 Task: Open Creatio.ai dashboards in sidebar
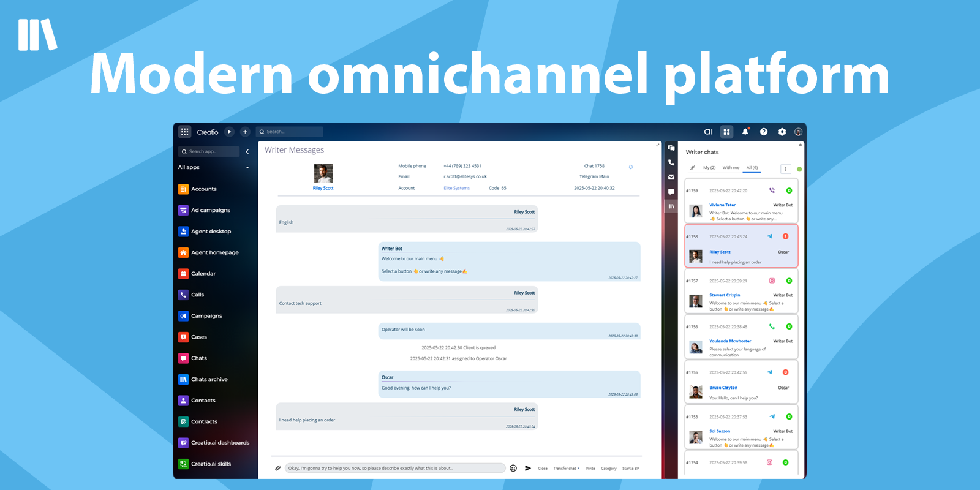click(220, 443)
